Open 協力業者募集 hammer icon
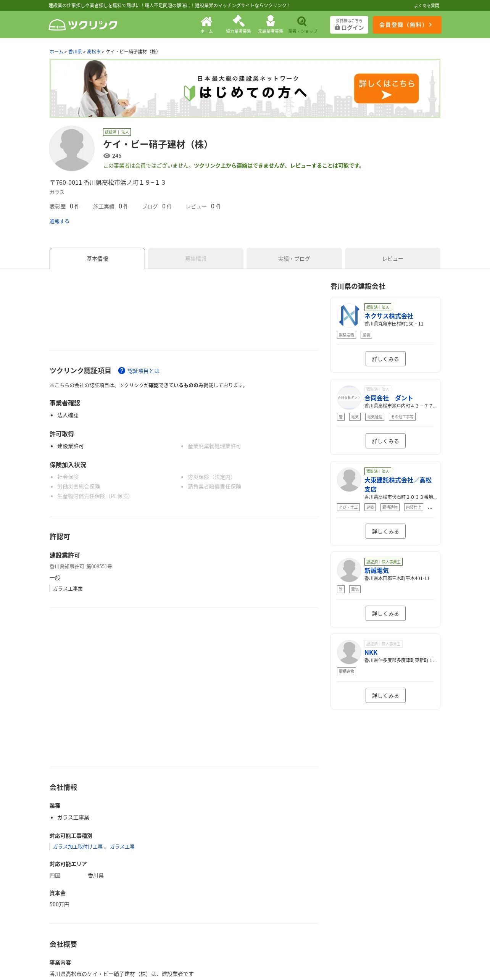 coord(239,25)
